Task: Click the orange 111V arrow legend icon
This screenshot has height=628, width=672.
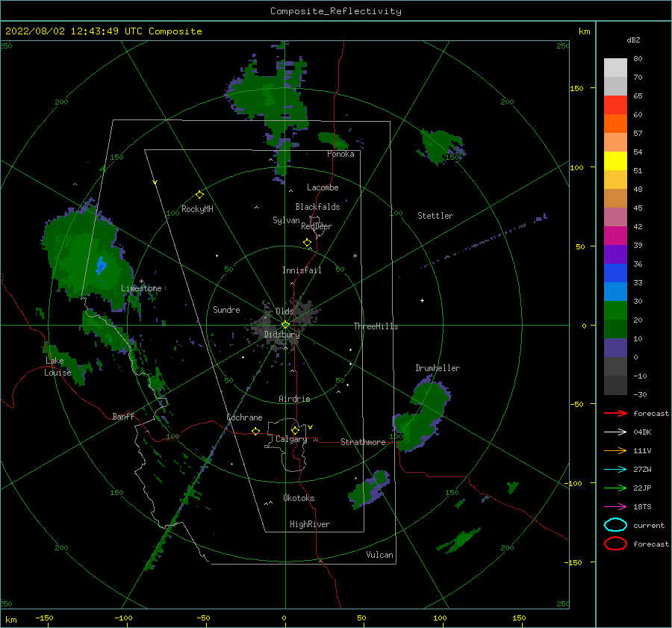Action: click(615, 450)
